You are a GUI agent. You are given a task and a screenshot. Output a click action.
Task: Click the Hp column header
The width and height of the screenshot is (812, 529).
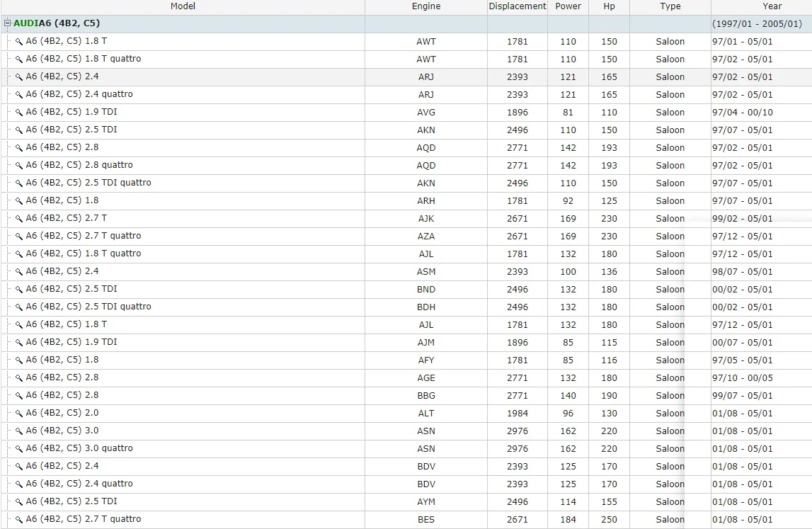coord(609,6)
